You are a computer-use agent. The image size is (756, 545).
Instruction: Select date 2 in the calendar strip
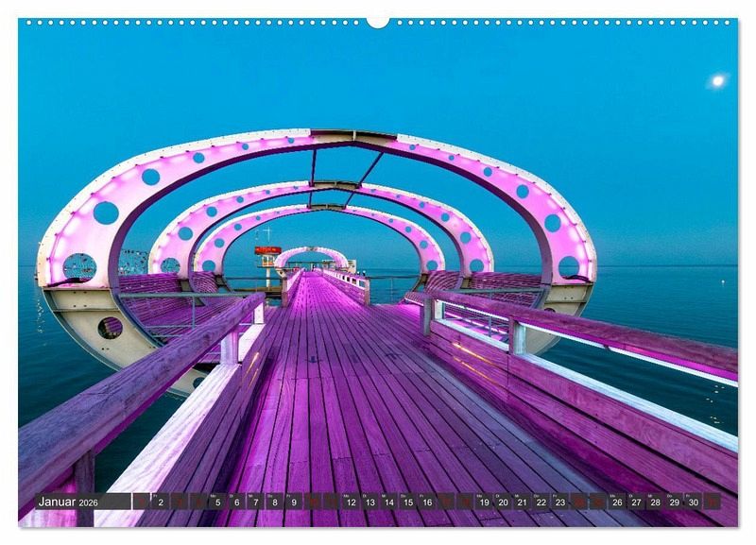161,502
